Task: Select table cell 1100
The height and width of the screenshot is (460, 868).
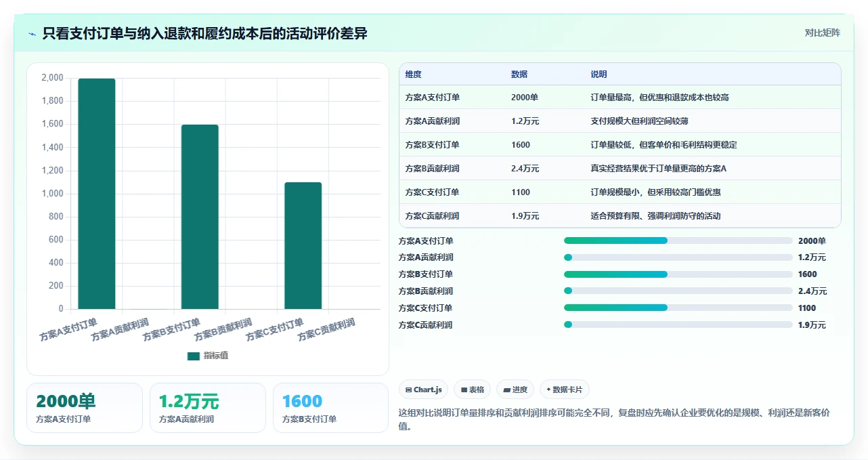Action: tap(521, 192)
